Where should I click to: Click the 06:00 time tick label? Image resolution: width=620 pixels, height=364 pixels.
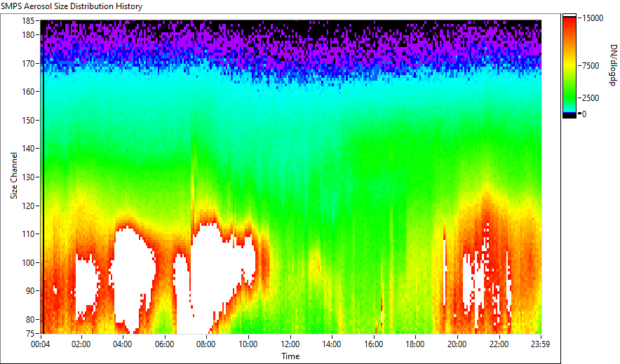point(165,344)
